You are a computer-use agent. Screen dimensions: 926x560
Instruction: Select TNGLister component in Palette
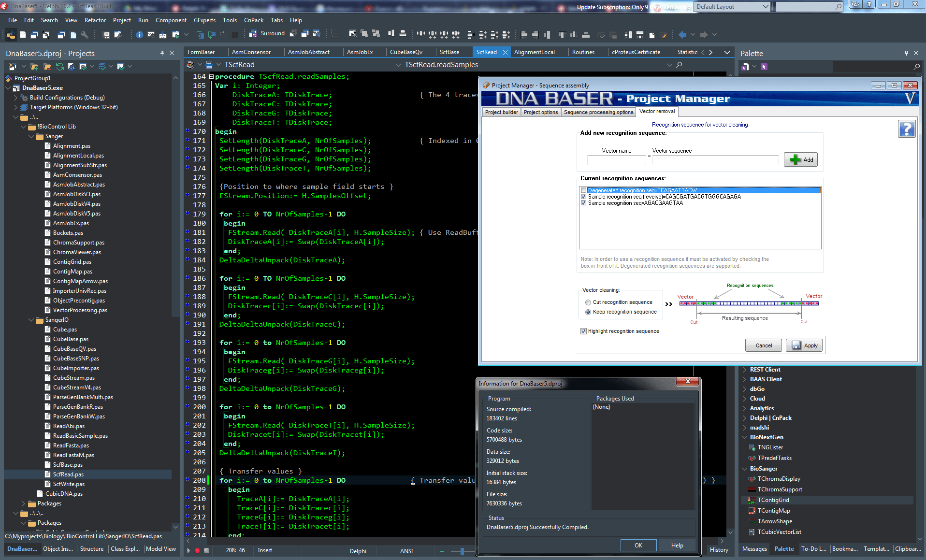tap(770, 447)
